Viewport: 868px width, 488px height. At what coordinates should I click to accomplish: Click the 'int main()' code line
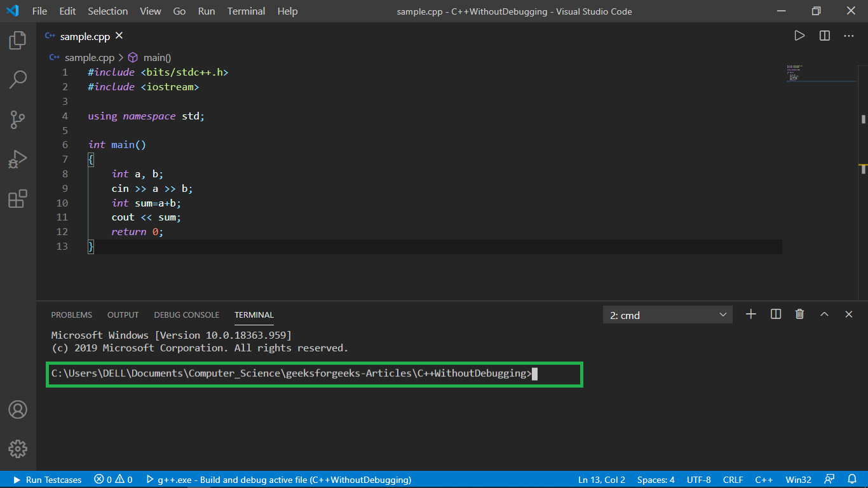point(117,145)
